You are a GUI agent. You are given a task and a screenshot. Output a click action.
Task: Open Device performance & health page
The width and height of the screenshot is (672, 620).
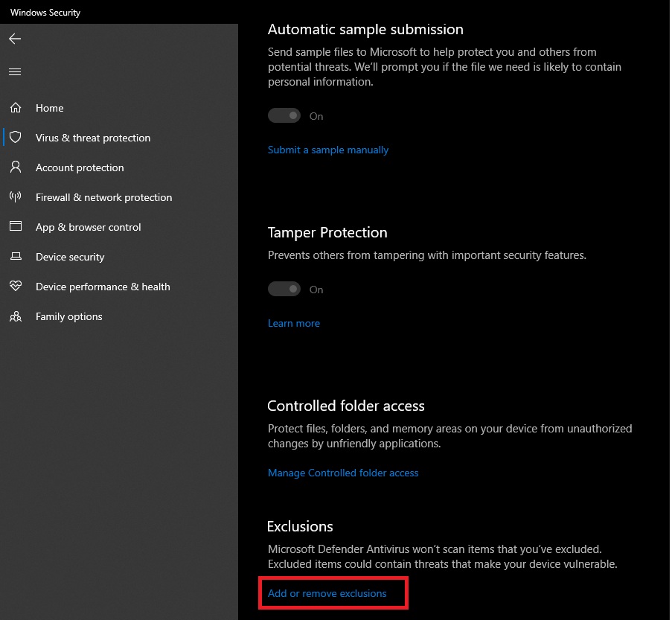coord(103,287)
